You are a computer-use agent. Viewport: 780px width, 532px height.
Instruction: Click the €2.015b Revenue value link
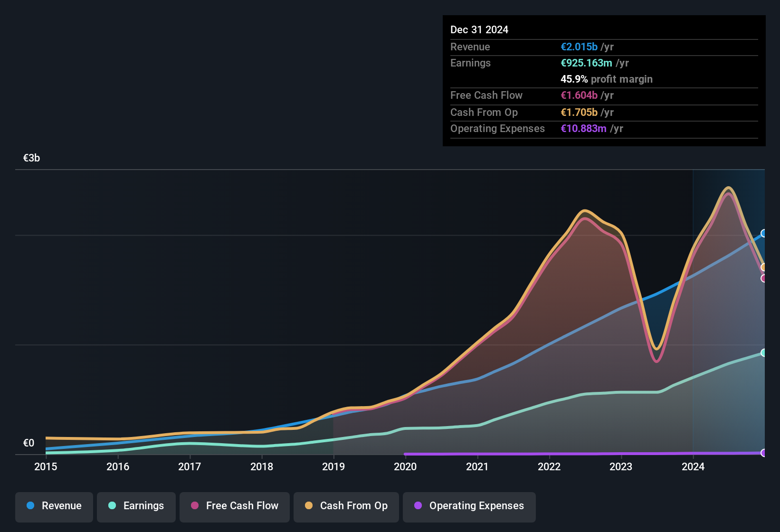coord(579,47)
